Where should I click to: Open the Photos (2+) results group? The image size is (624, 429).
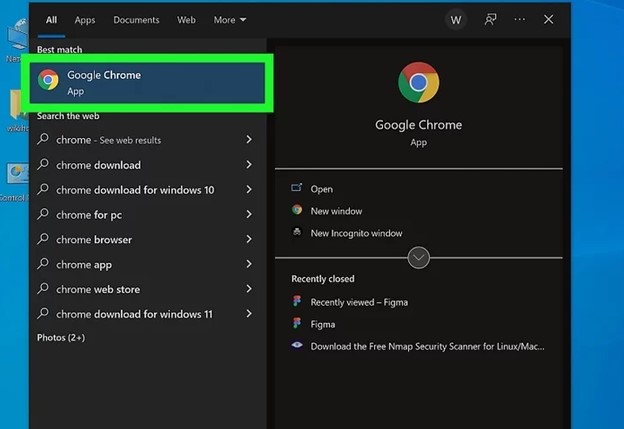click(61, 338)
